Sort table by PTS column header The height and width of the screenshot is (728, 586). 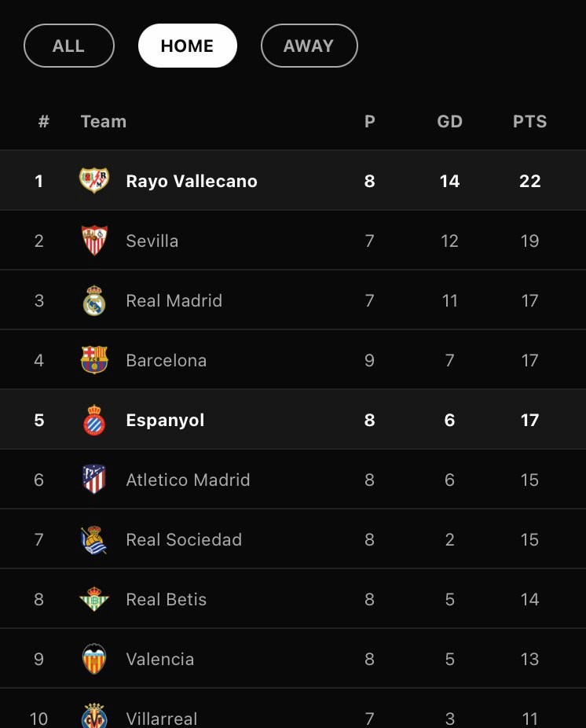[529, 121]
